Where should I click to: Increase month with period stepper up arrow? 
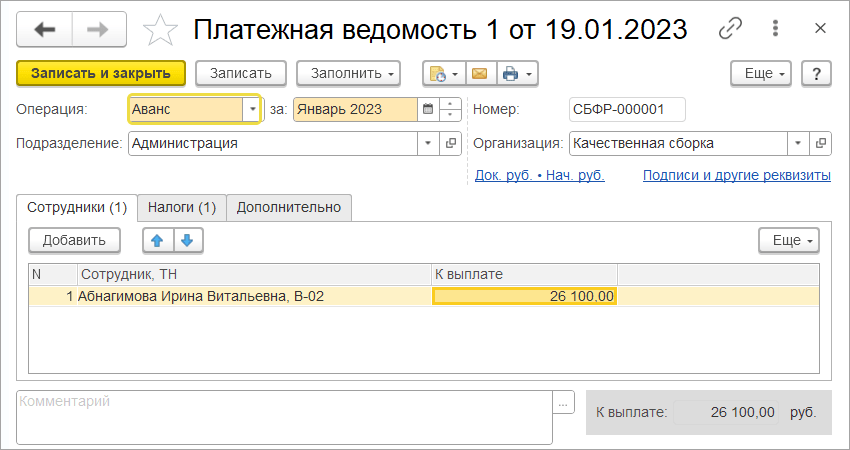pyautogui.click(x=450, y=104)
